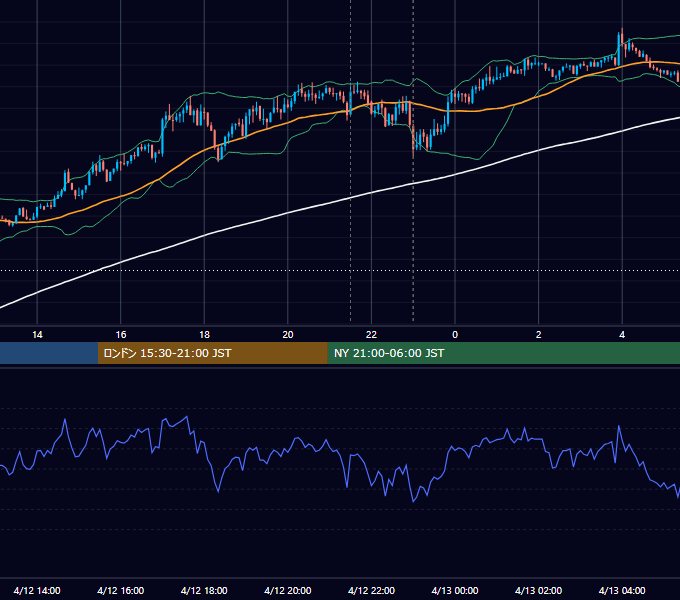Click the 4/12 18:00 date label
Viewport: 680px width, 600px height.
point(204,590)
